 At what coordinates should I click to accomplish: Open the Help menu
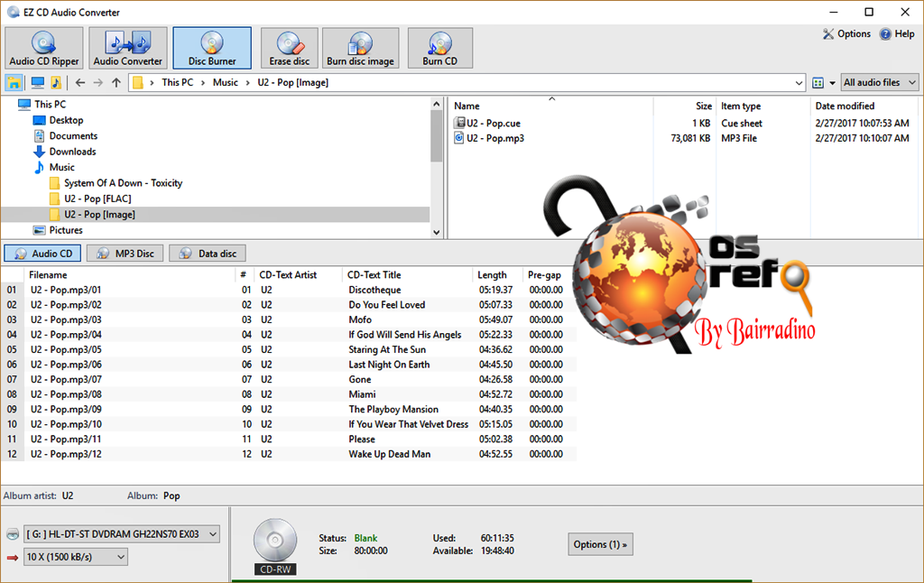coord(897,34)
